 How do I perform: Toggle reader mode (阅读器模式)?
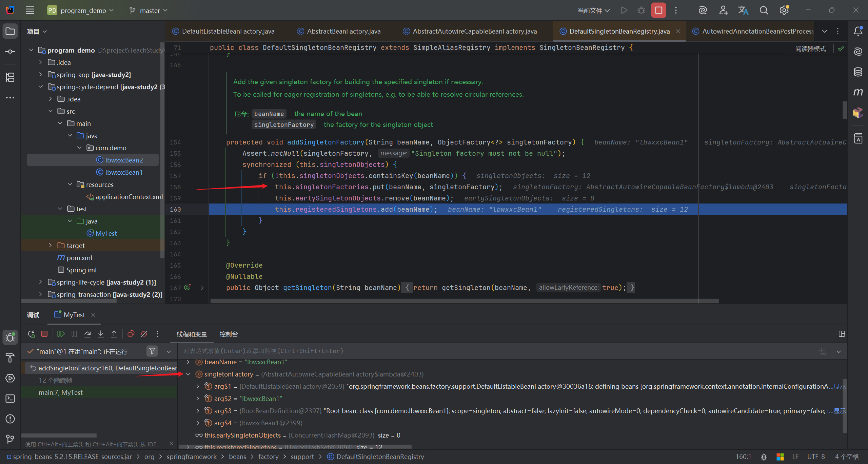point(810,49)
